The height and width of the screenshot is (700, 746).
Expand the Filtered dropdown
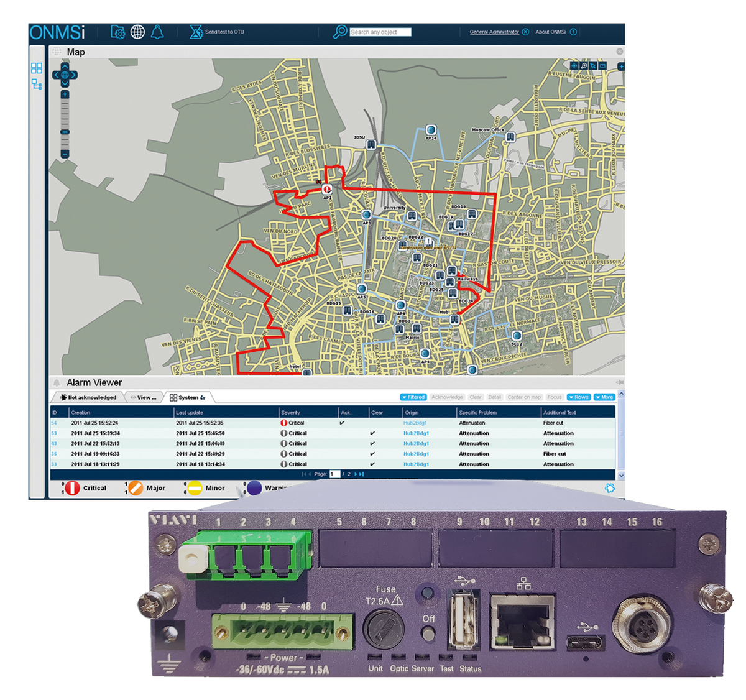(413, 397)
